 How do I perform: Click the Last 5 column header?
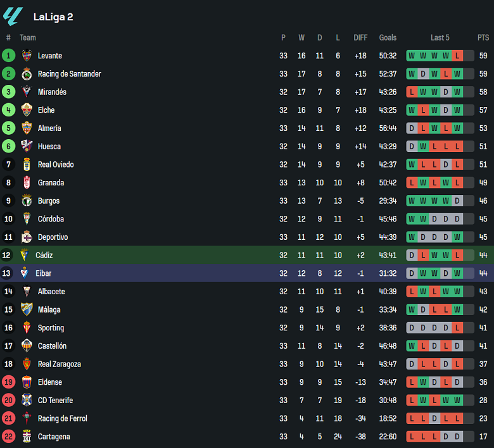[x=440, y=38]
